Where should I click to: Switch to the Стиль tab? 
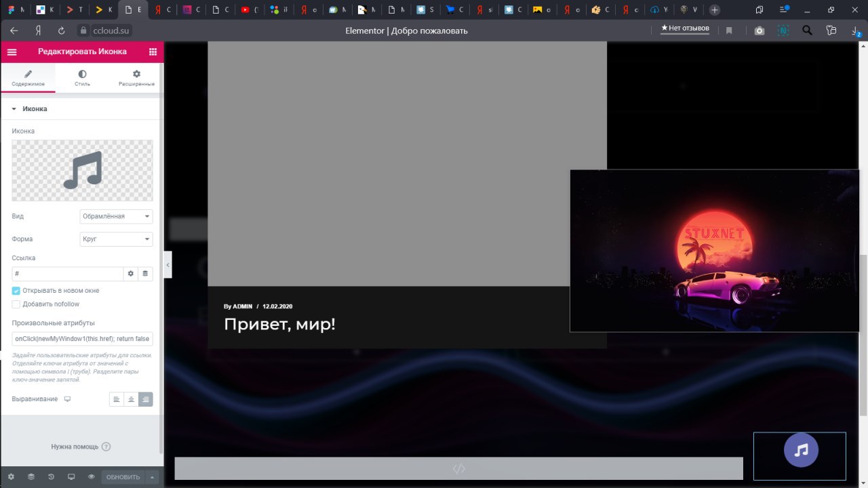coord(82,78)
